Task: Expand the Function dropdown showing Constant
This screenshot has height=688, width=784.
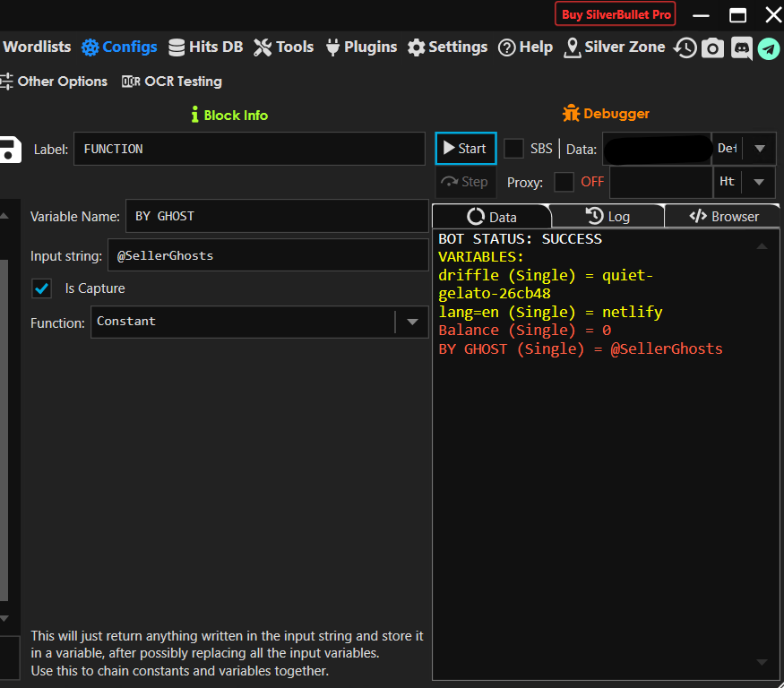Action: [412, 322]
